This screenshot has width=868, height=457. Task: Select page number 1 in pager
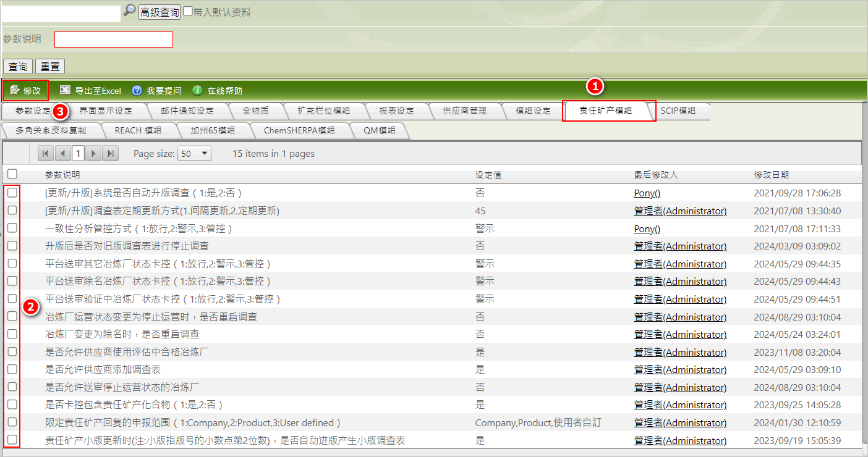pyautogui.click(x=78, y=154)
